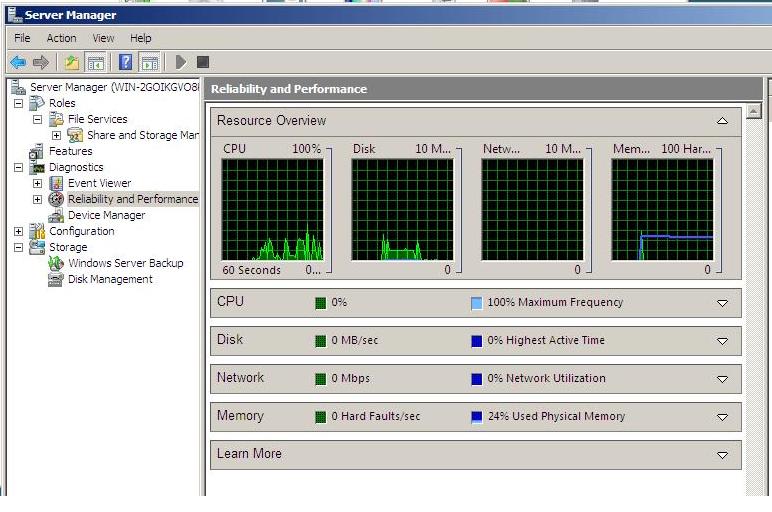This screenshot has height=512, width=772.
Task: Click the Network activity graph
Action: tap(532, 210)
